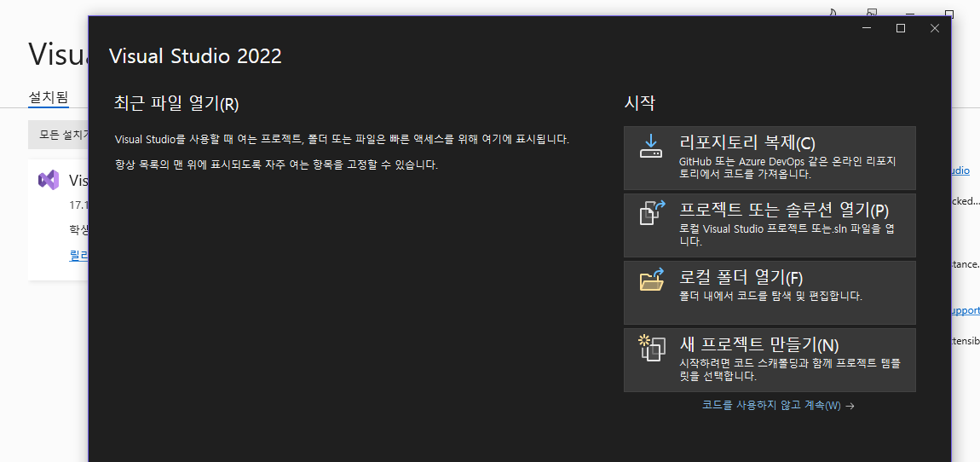This screenshot has height=462, width=980.
Task: Maximize the Visual Studio 2022 start window
Action: (x=901, y=28)
